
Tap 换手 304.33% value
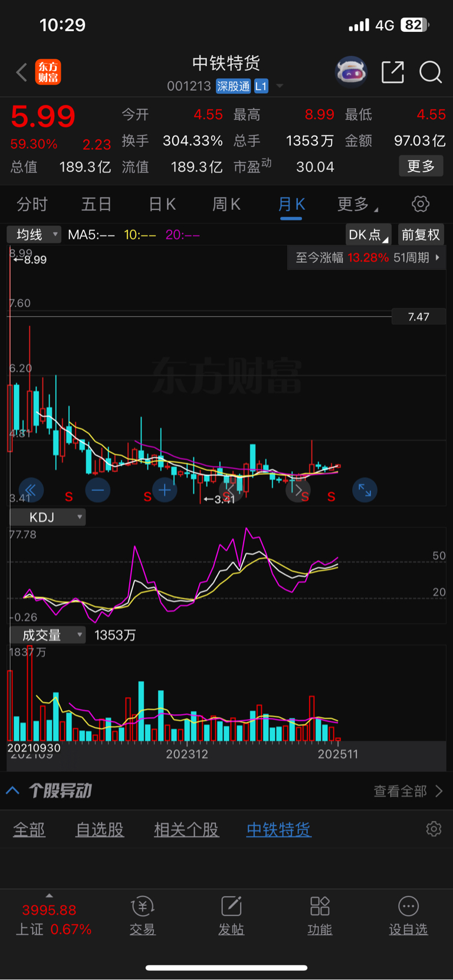click(x=193, y=141)
